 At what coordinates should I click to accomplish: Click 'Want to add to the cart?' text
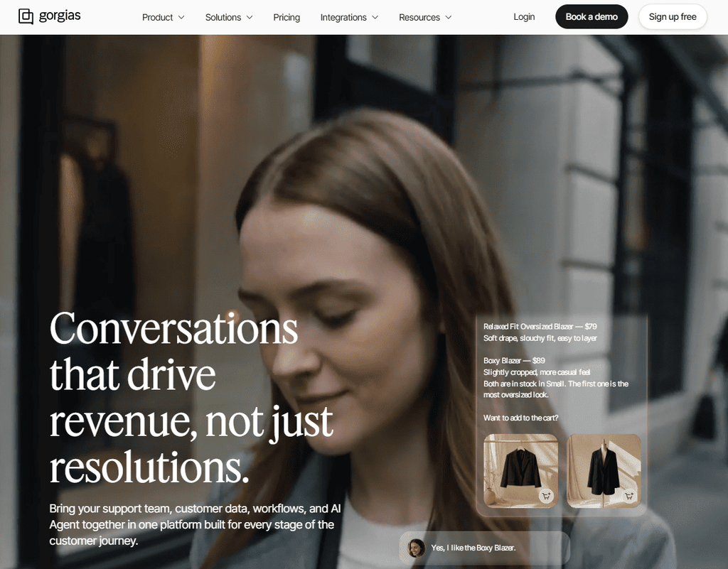520,418
